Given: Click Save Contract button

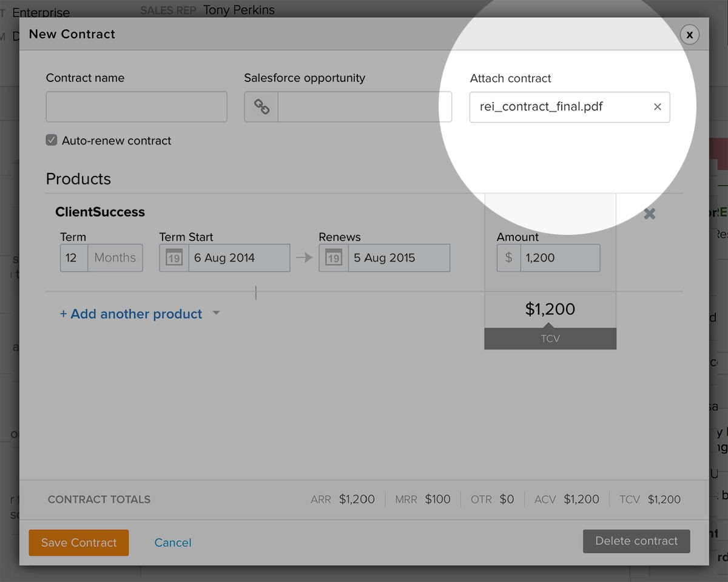Looking at the screenshot, I should [x=79, y=543].
